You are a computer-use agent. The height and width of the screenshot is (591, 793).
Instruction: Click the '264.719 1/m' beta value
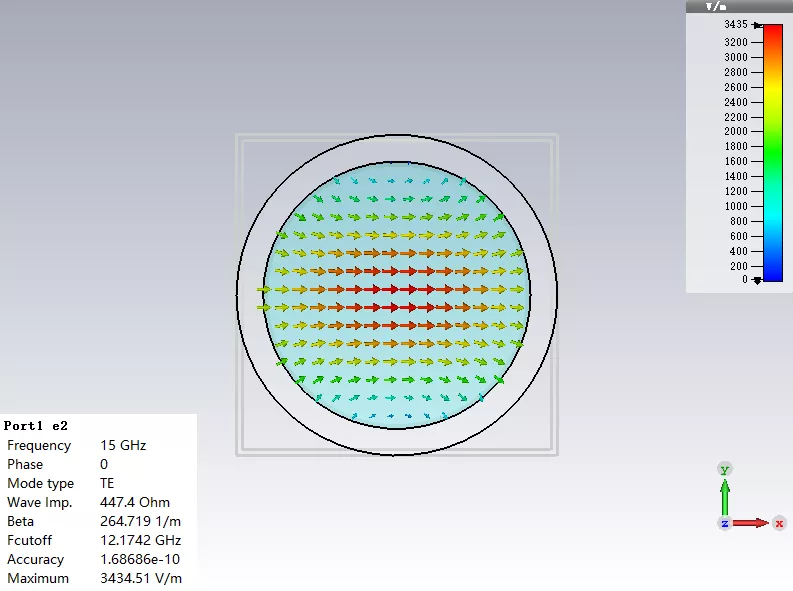140,521
